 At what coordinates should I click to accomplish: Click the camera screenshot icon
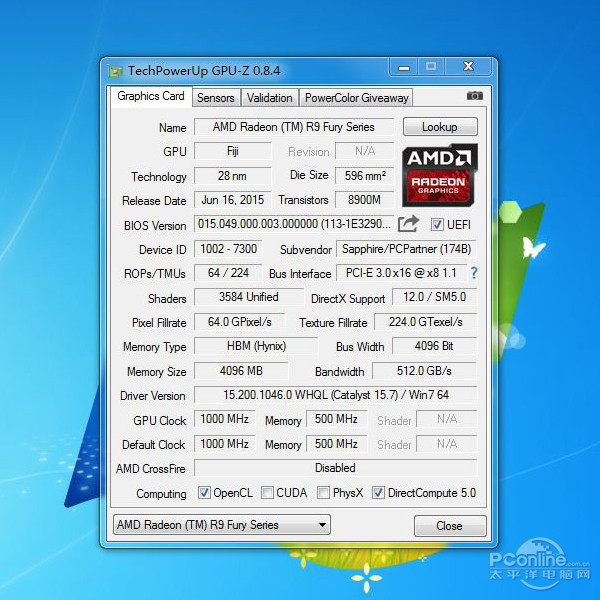474,96
